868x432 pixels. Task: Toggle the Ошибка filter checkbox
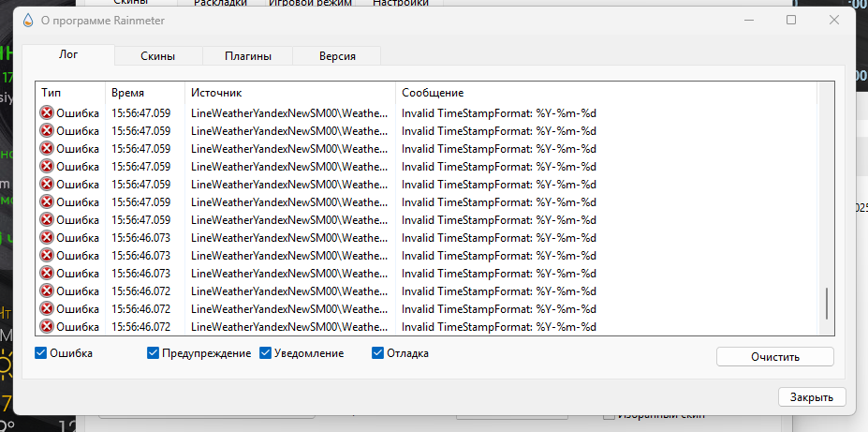(40, 353)
